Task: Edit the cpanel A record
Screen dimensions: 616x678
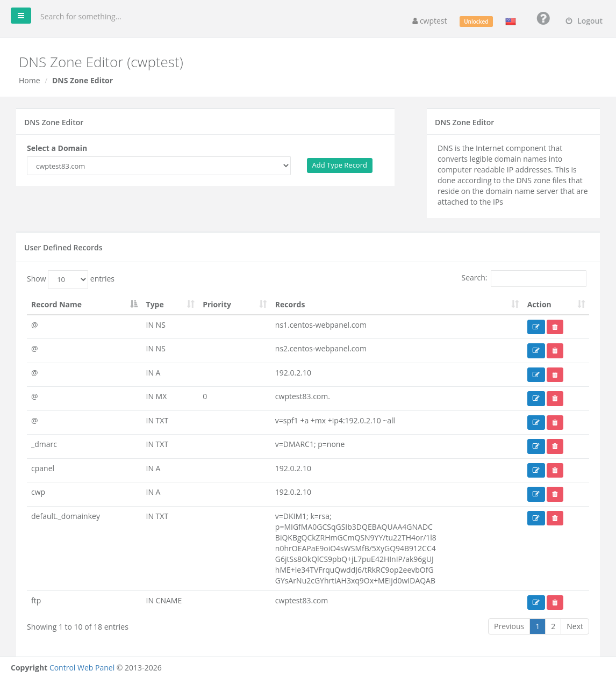Action: pyautogui.click(x=536, y=470)
